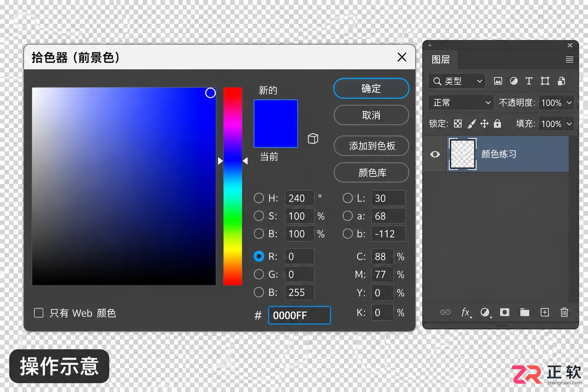The width and height of the screenshot is (588, 392).
Task: Lock image pixels with brush icon
Action: (471, 124)
